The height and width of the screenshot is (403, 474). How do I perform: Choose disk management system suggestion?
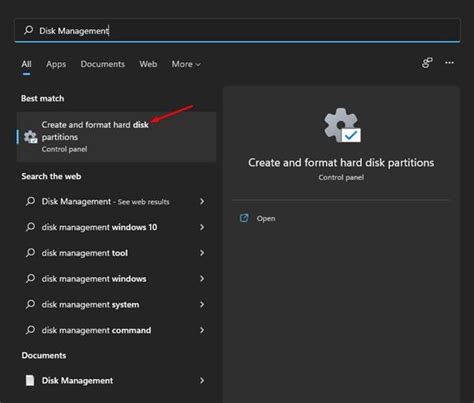(x=115, y=304)
